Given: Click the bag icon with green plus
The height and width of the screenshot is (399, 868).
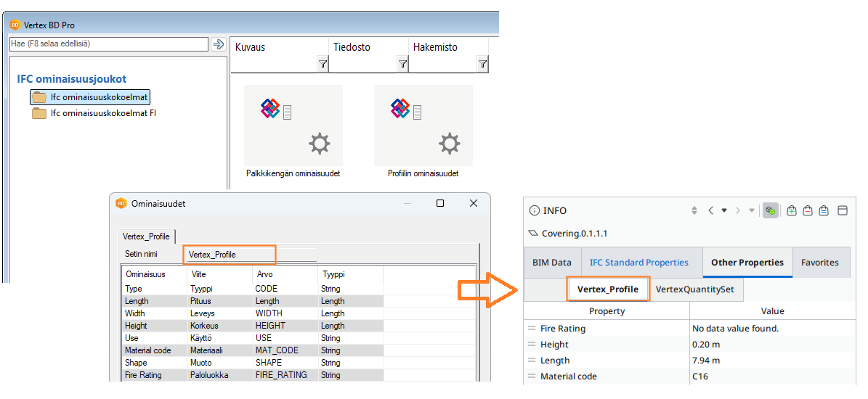Looking at the screenshot, I should point(792,210).
